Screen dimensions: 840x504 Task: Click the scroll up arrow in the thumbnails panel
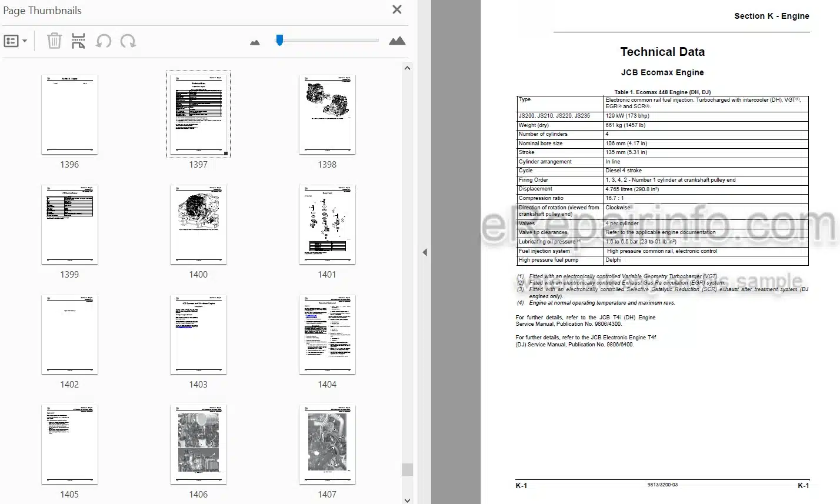[407, 68]
